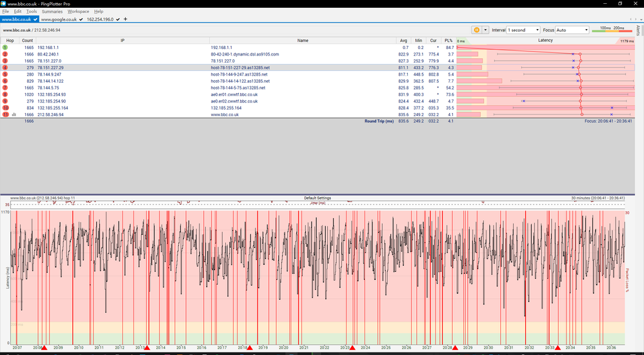This screenshot has height=355, width=644.
Task: Open the Focus Auto dropdown
Action: 572,30
